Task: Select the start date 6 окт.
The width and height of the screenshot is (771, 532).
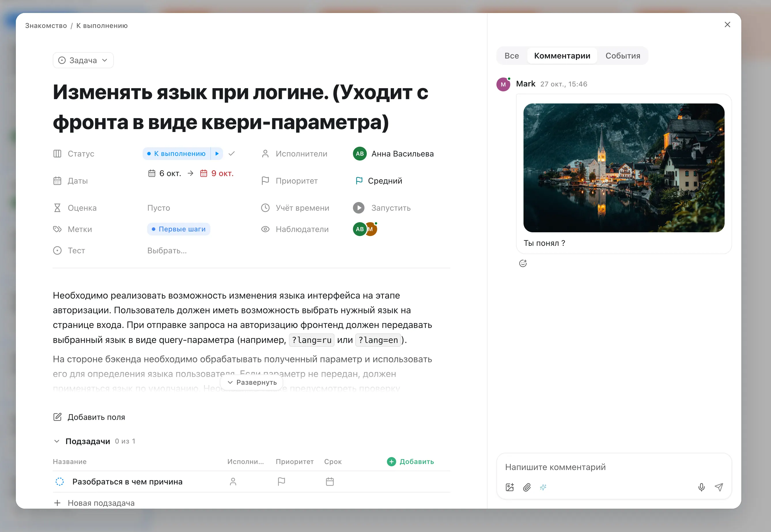Action: point(165,173)
